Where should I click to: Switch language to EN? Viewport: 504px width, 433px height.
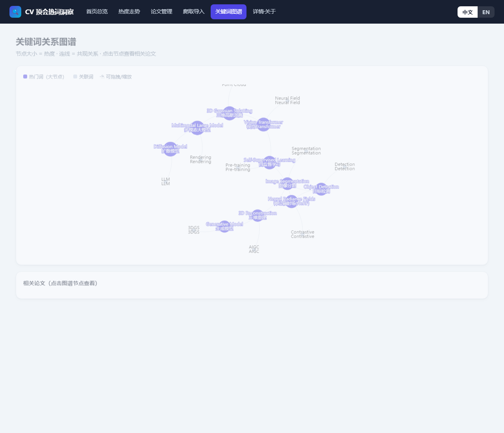coord(486,12)
